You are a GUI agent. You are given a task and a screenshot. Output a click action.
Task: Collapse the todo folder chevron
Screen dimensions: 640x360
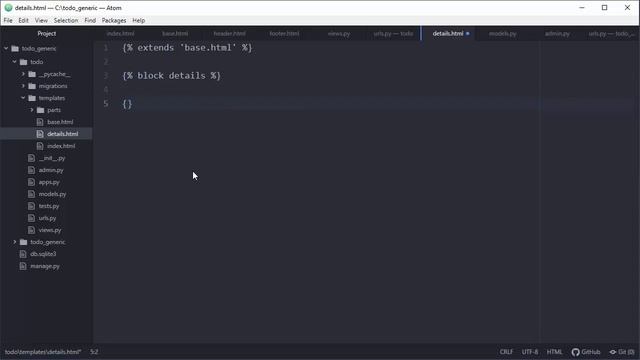click(15, 62)
